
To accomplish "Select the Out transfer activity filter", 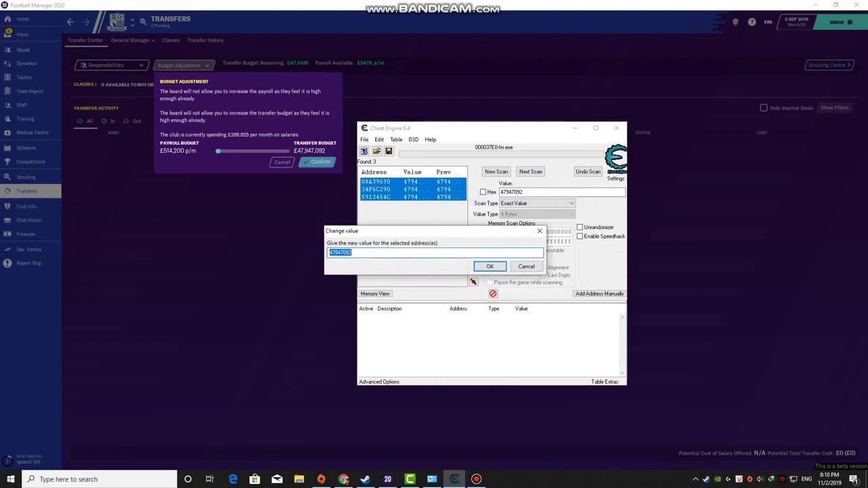I will tap(132, 121).
